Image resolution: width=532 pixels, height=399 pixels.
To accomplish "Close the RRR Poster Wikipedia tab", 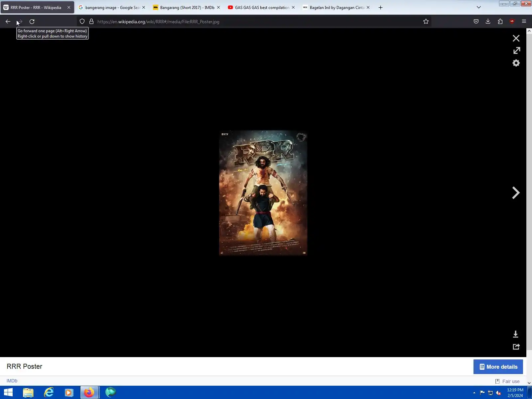I will tap(69, 7).
